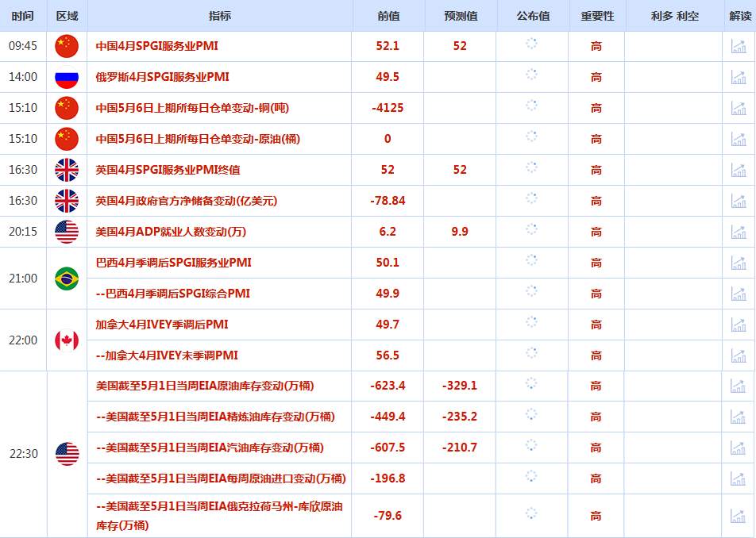Viewport: 756px width, 538px height.
Task: Click the Canada flag at 22:00
Action: pos(67,340)
